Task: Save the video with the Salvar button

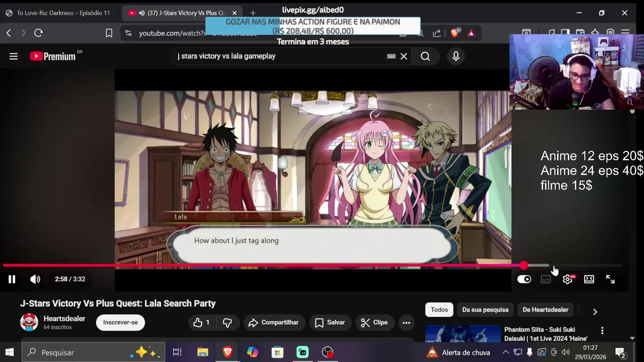Action: 330,322
